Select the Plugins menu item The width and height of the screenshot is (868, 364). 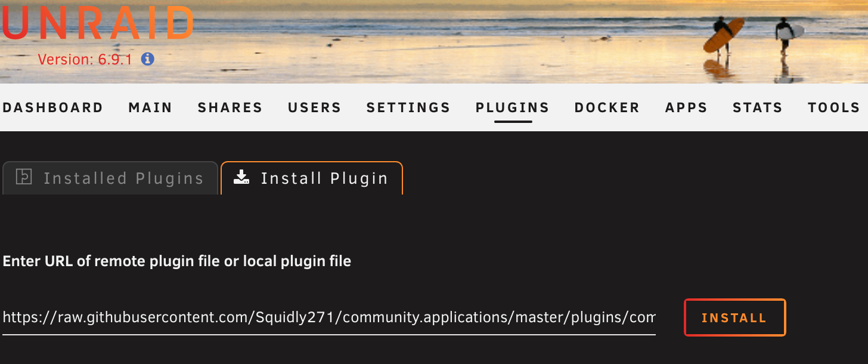pos(512,107)
